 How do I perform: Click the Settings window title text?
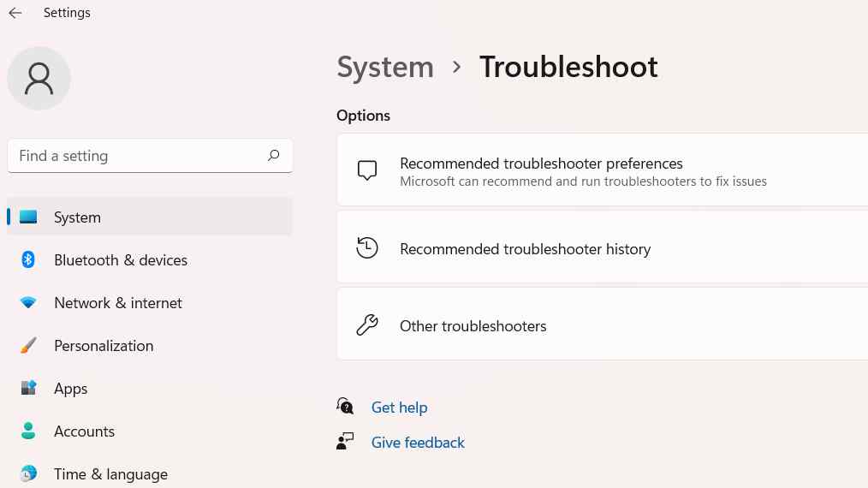coord(67,13)
